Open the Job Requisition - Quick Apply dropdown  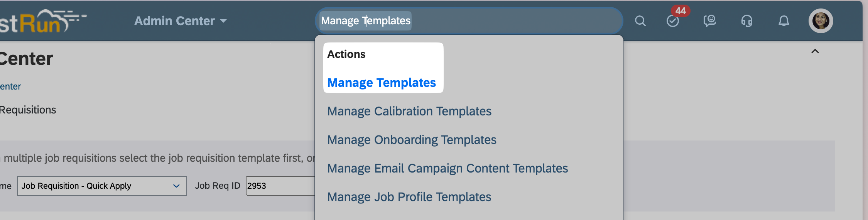tap(102, 186)
